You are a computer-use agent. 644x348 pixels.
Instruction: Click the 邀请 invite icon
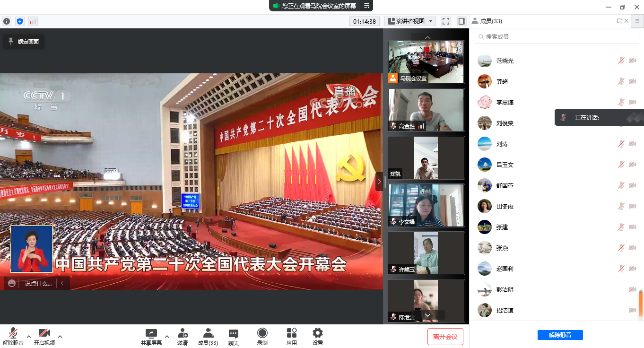[183, 336]
